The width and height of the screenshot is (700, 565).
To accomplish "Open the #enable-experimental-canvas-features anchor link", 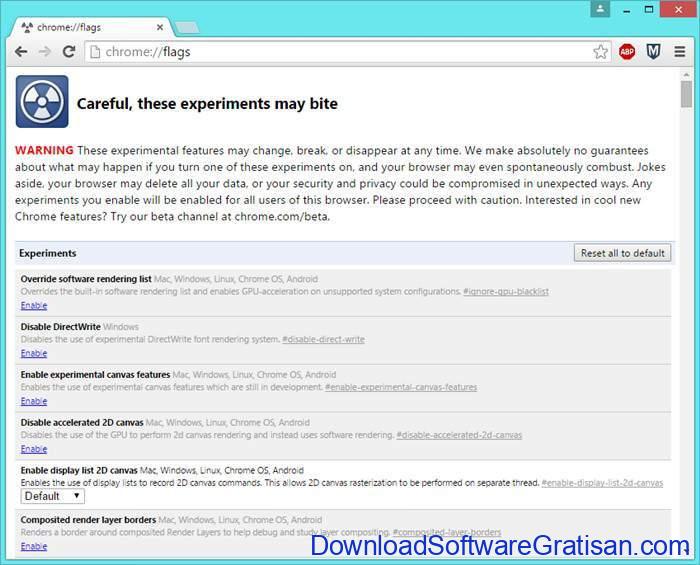I will (x=401, y=387).
